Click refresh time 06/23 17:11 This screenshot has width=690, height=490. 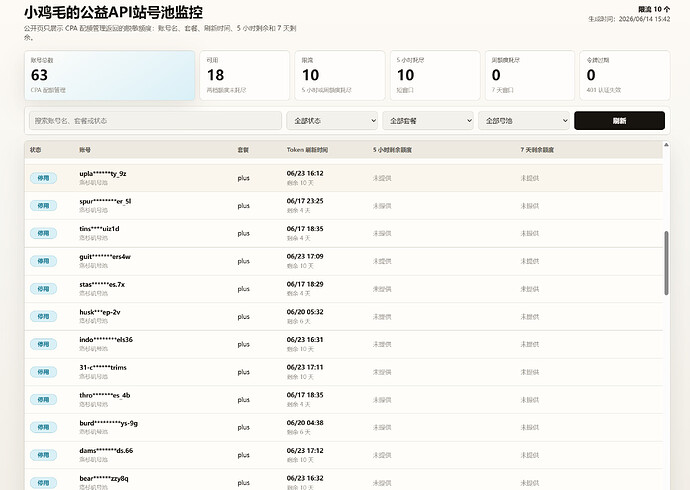pos(305,367)
